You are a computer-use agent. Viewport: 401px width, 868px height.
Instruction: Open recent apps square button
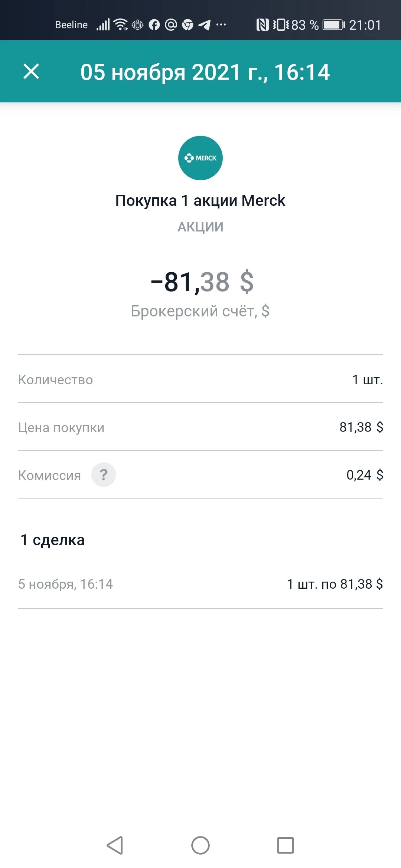tap(286, 845)
